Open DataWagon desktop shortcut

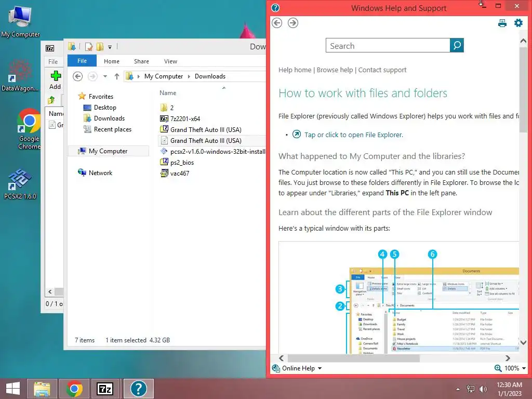pyautogui.click(x=20, y=76)
